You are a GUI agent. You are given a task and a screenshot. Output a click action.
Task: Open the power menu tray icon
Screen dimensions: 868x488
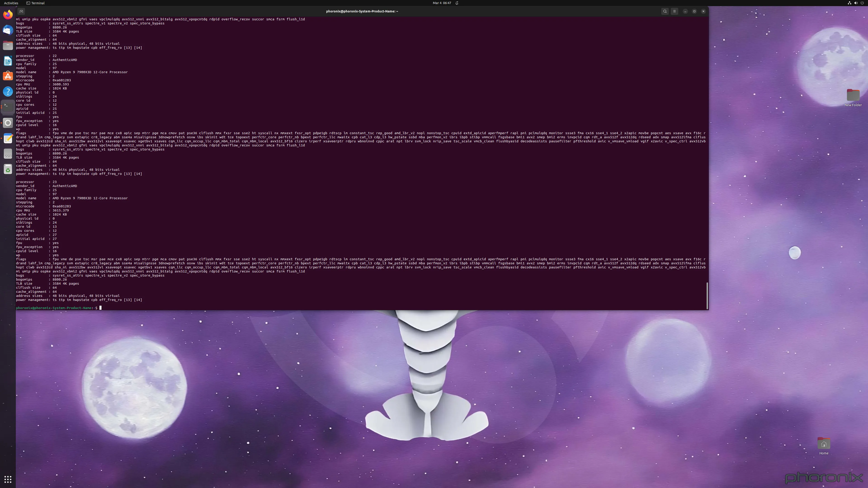[862, 3]
